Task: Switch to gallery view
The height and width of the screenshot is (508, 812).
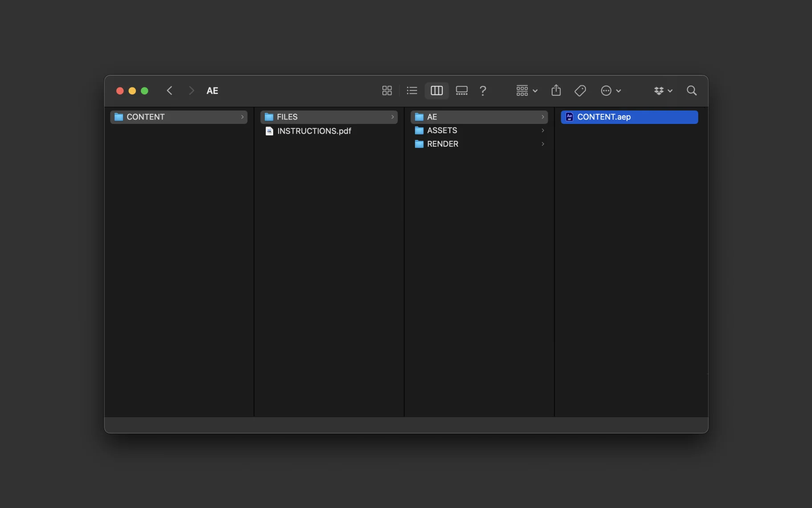Action: (x=462, y=90)
